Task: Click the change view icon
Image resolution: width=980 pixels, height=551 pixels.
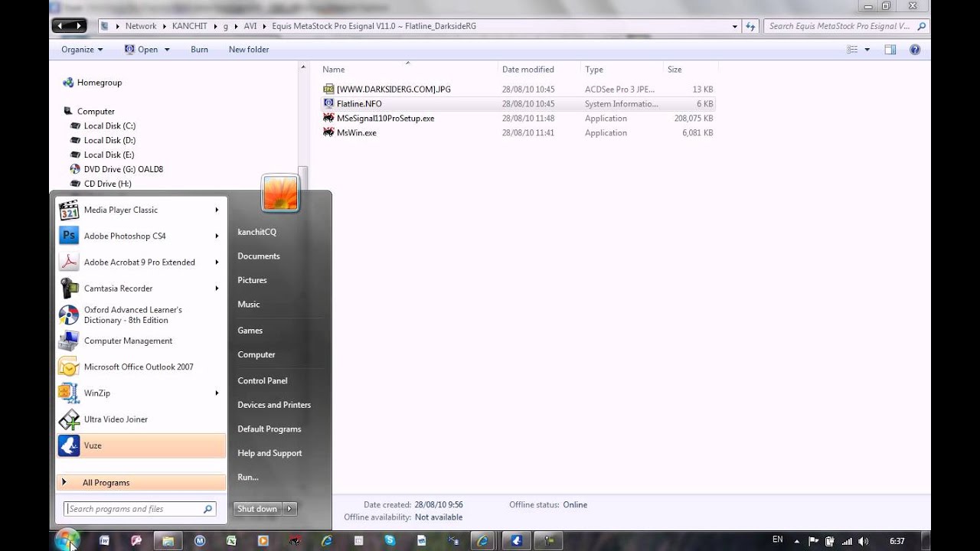Action: [x=852, y=49]
